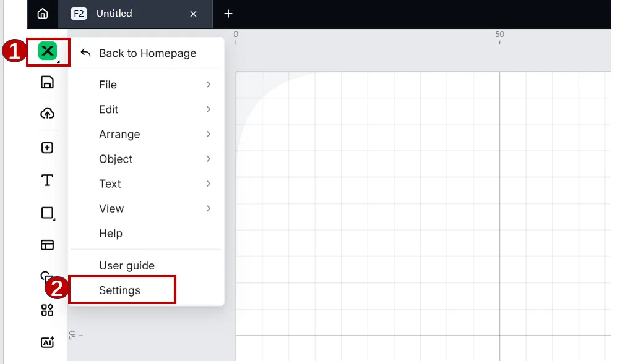Open the AI tool icon
The height and width of the screenshot is (364, 628).
pyautogui.click(x=47, y=342)
